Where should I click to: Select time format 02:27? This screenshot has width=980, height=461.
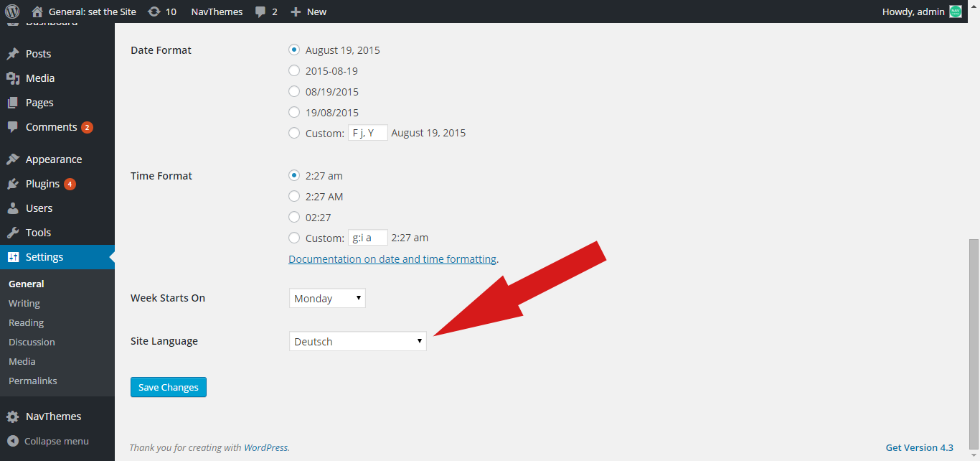tap(294, 217)
